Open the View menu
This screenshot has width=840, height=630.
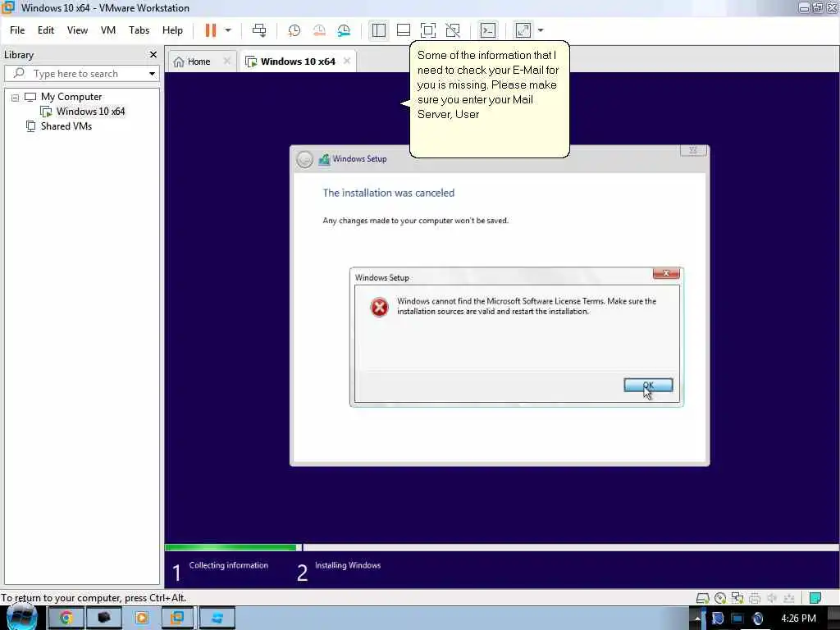point(77,30)
